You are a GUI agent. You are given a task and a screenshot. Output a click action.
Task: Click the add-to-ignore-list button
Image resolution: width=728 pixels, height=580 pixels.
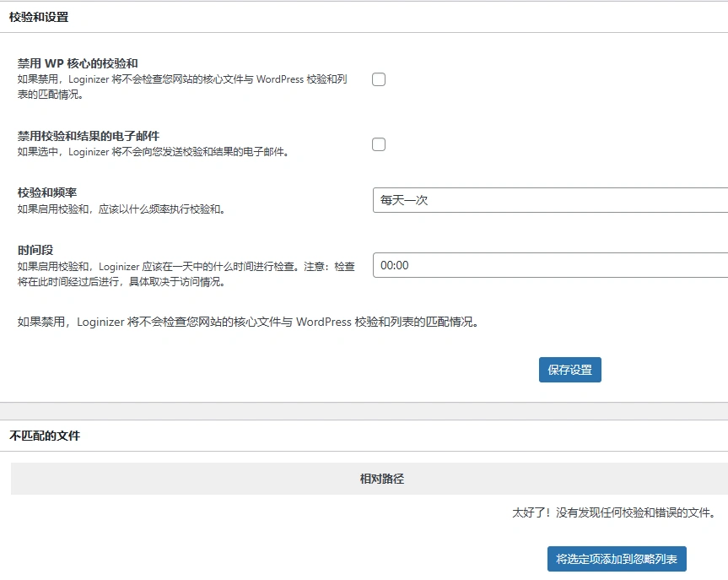click(x=616, y=559)
